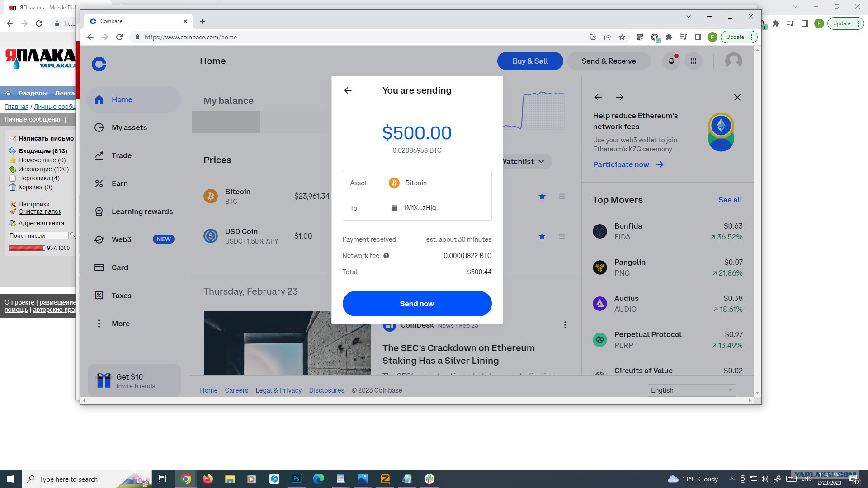Open the three-dot menu on the news article
The width and height of the screenshot is (868, 488).
(565, 325)
